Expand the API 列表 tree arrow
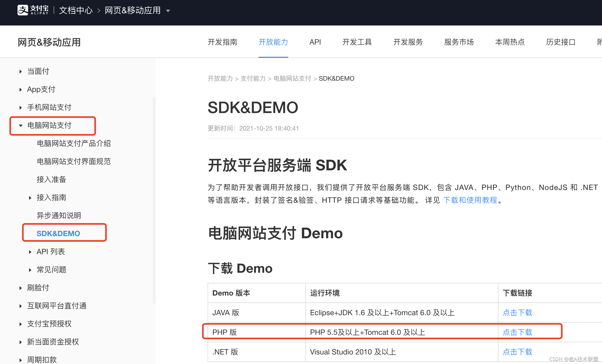Viewport: 602px width, 364px height. [x=30, y=252]
